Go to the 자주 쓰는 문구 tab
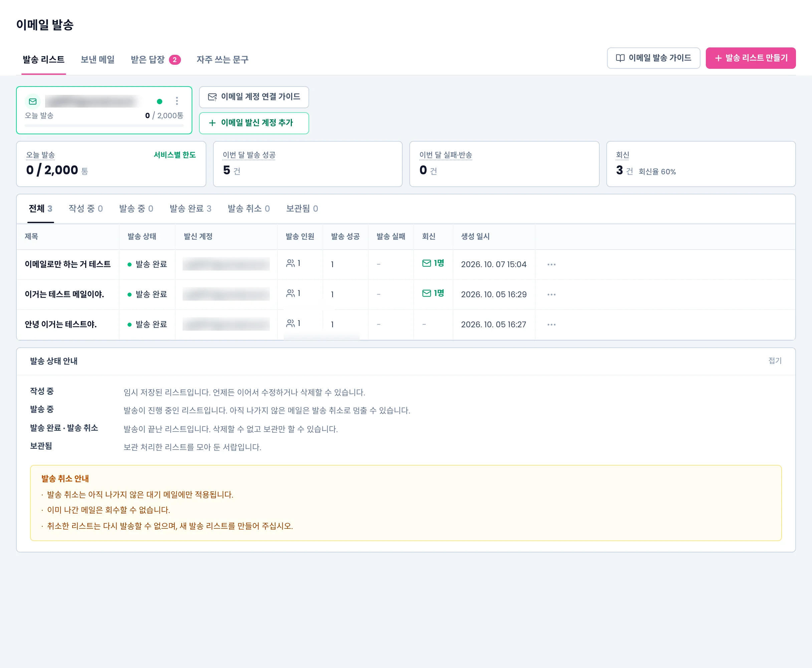Screen dimensions: 812x668 222,60
